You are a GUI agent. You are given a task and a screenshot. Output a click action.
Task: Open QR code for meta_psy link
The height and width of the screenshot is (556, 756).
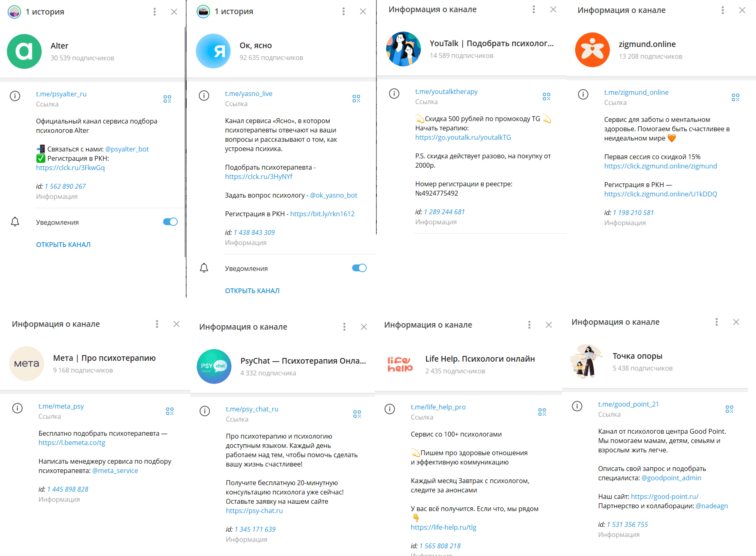tap(170, 411)
